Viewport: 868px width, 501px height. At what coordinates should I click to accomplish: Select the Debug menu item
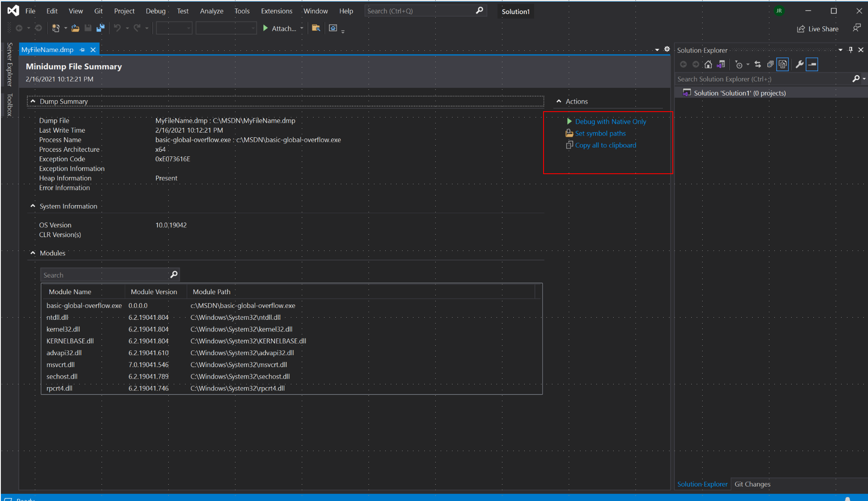(x=154, y=10)
